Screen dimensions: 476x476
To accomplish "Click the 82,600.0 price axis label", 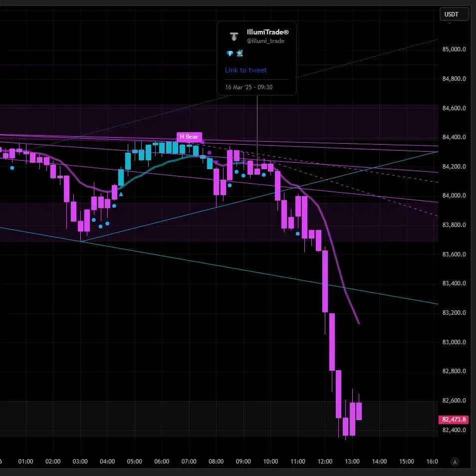I will pos(454,401).
